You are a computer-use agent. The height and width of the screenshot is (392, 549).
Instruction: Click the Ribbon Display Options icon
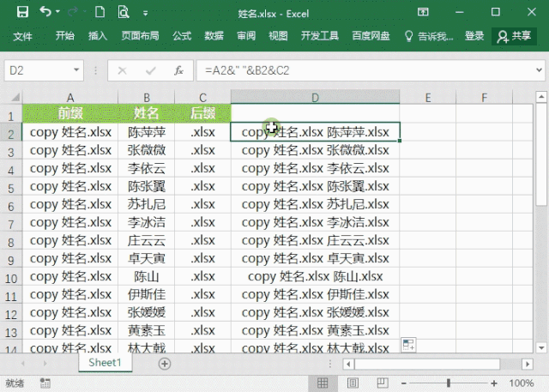click(x=423, y=12)
